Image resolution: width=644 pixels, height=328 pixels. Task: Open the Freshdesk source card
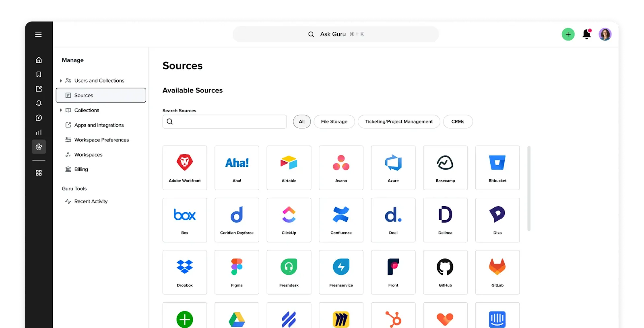(x=289, y=272)
